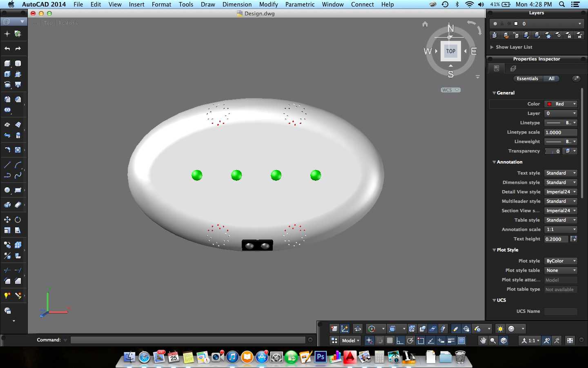This screenshot has height=368, width=588.
Task: Open the Dimension style dropdown
Action: point(561,182)
